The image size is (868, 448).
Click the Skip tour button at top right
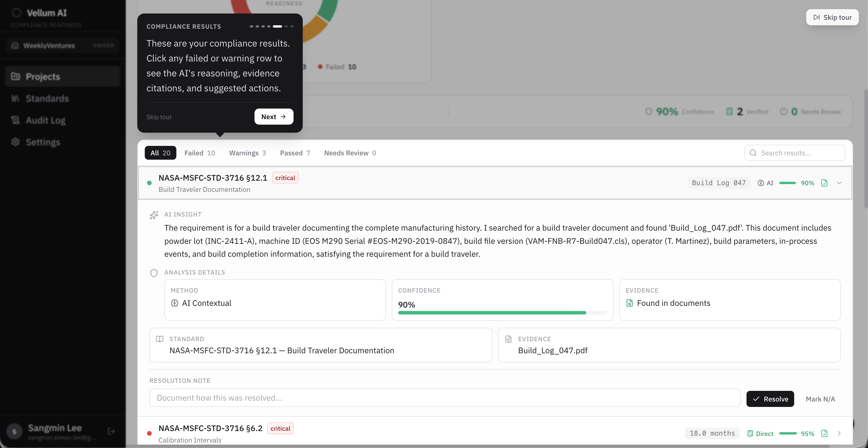pos(832,17)
